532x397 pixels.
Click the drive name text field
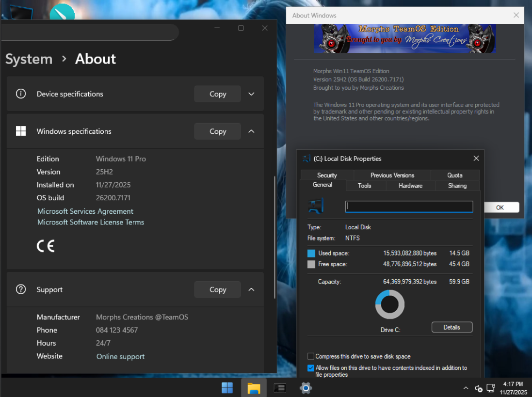(409, 206)
